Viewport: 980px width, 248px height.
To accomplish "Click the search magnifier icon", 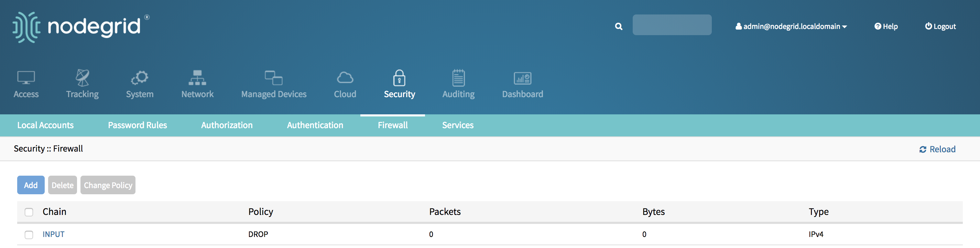I will tap(619, 26).
